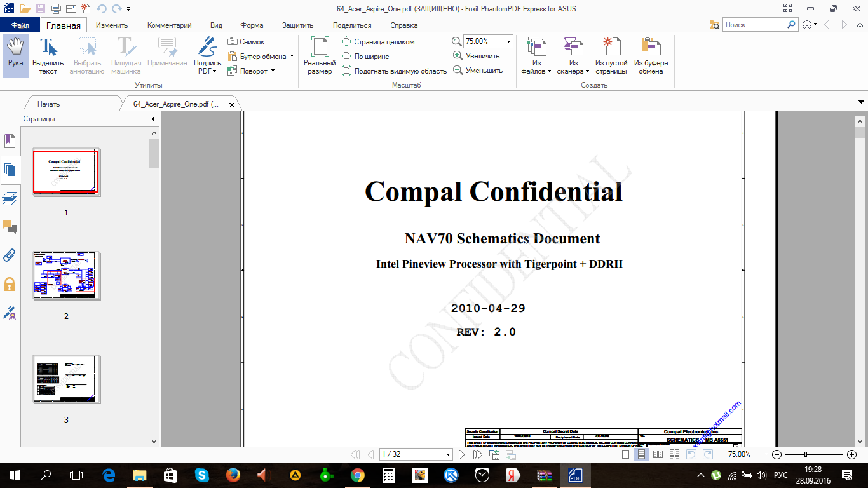Open the Файл menu
Image resolution: width=868 pixels, height=488 pixels.
click(20, 25)
